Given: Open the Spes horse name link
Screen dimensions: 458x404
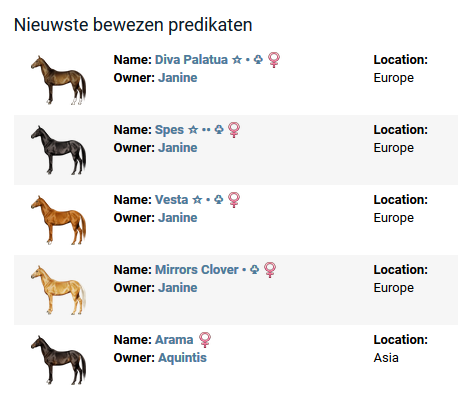Looking at the screenshot, I should [169, 130].
